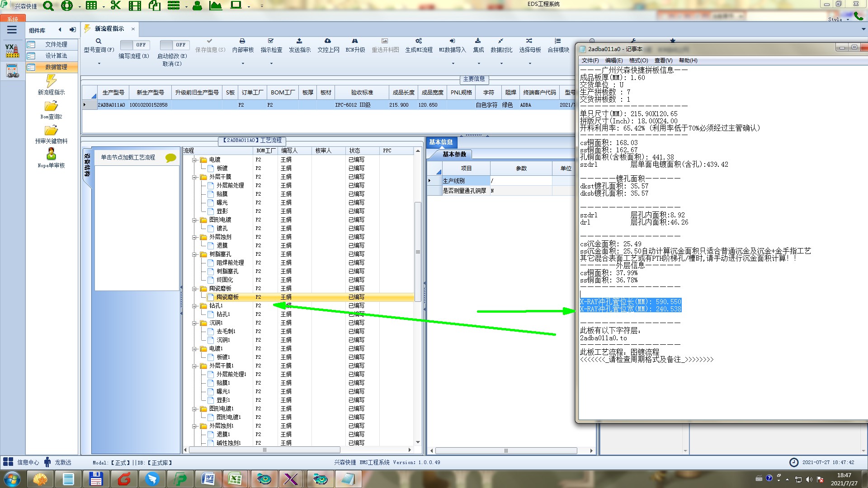868x488 pixels.
Task: Collapse the 外层干膜 tree node
Action: 194,177
